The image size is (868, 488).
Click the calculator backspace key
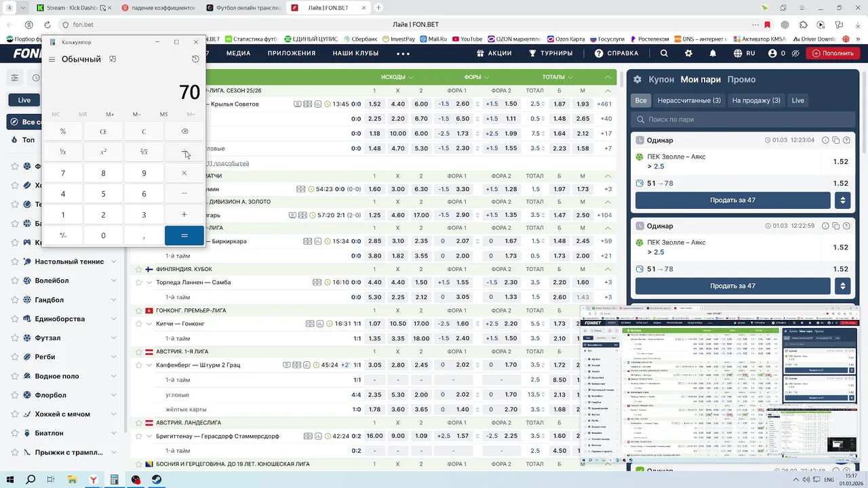(x=184, y=131)
